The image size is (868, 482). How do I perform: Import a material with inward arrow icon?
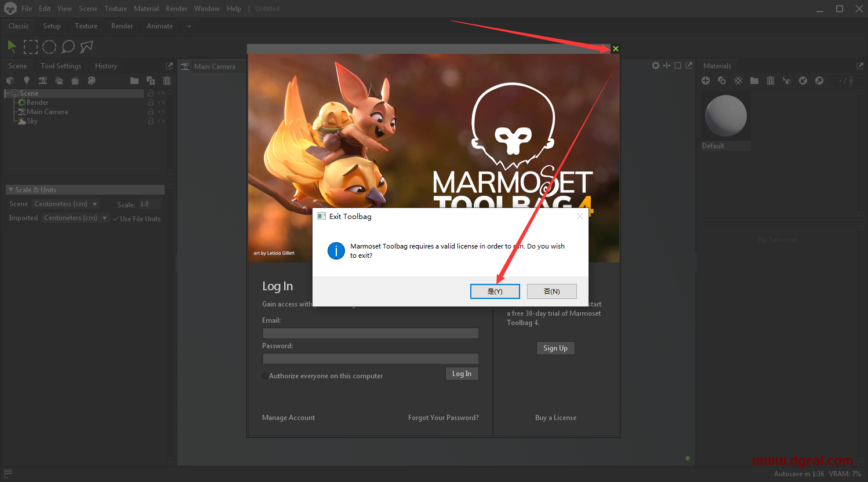click(803, 81)
